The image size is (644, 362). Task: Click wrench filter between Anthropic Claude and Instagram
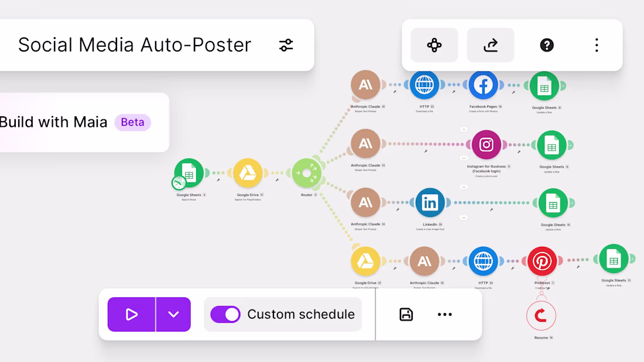426,151
